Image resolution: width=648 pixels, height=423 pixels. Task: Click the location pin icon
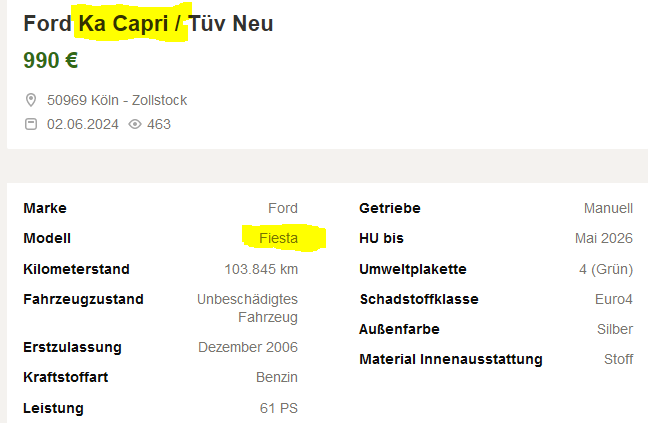(x=31, y=100)
